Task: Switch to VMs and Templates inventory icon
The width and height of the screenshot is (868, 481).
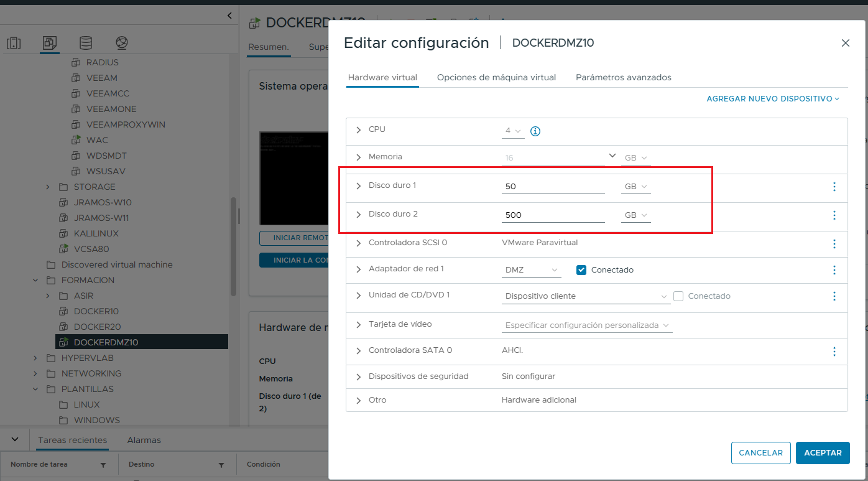Action: tap(50, 43)
